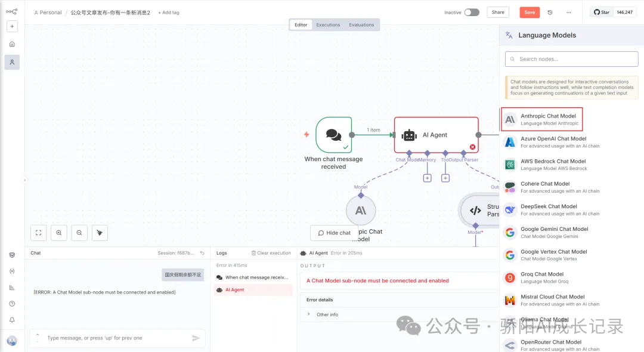This screenshot has width=644, height=352.
Task: Select the Anthropic Chat Model canvas node
Action: (x=361, y=210)
